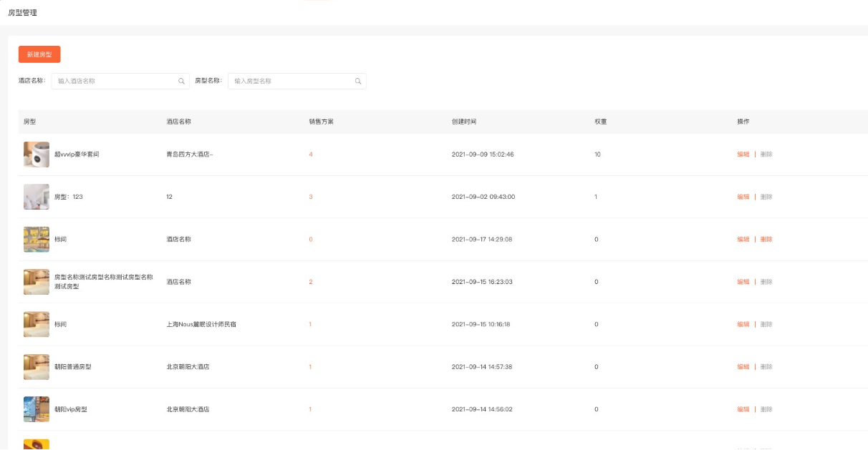Select the 超vvvip豪华套间 room name text
This screenshot has width=868, height=450.
pos(77,155)
